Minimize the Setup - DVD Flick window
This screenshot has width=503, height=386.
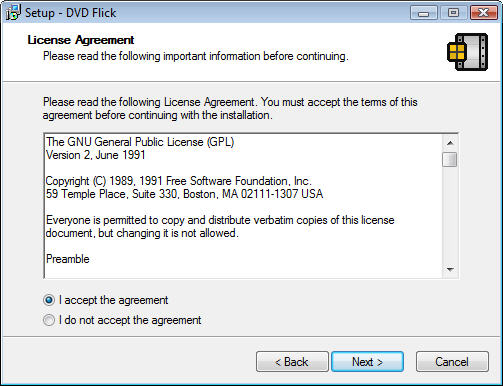(x=423, y=13)
